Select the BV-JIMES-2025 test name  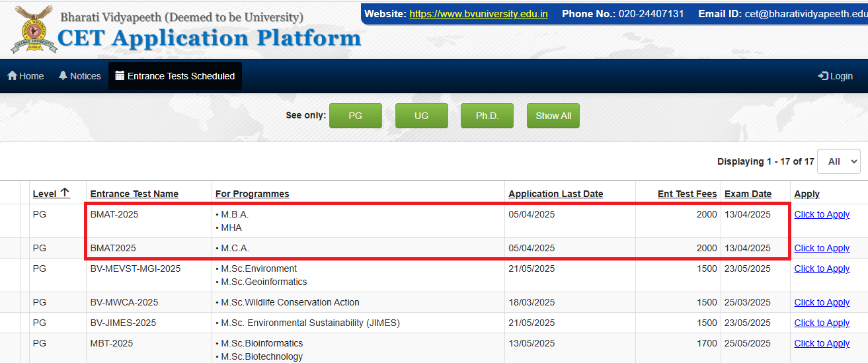pos(123,323)
